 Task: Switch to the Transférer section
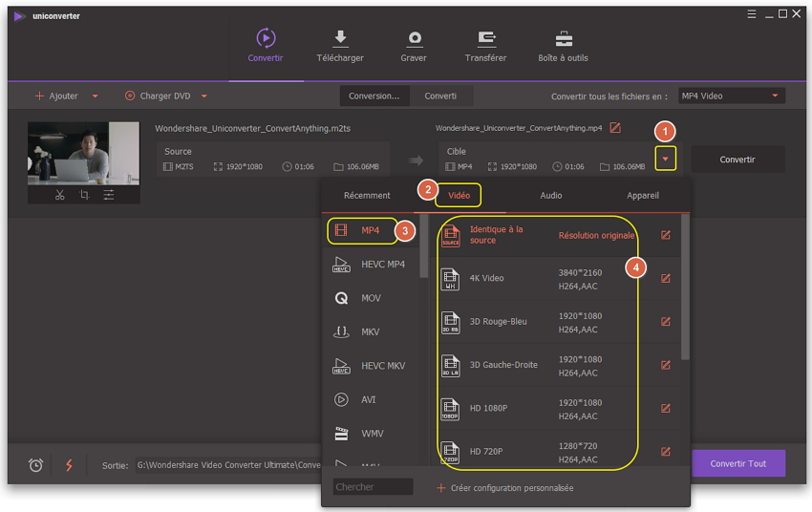pyautogui.click(x=485, y=46)
